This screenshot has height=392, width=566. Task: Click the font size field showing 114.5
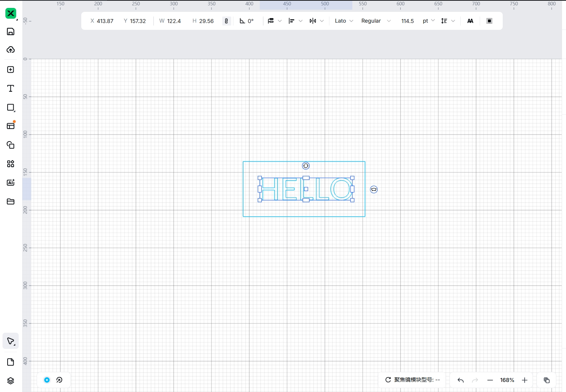[x=407, y=21]
